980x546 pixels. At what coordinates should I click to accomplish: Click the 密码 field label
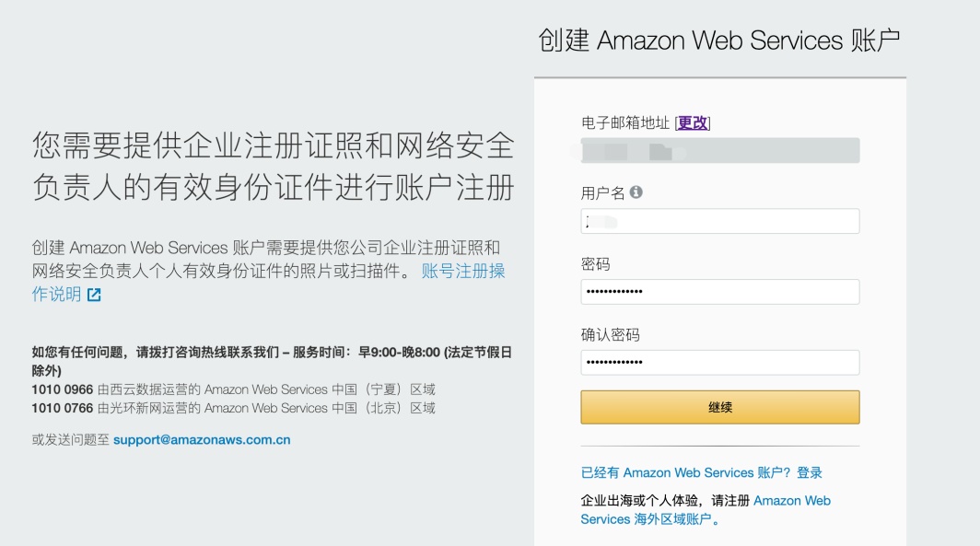(x=595, y=264)
